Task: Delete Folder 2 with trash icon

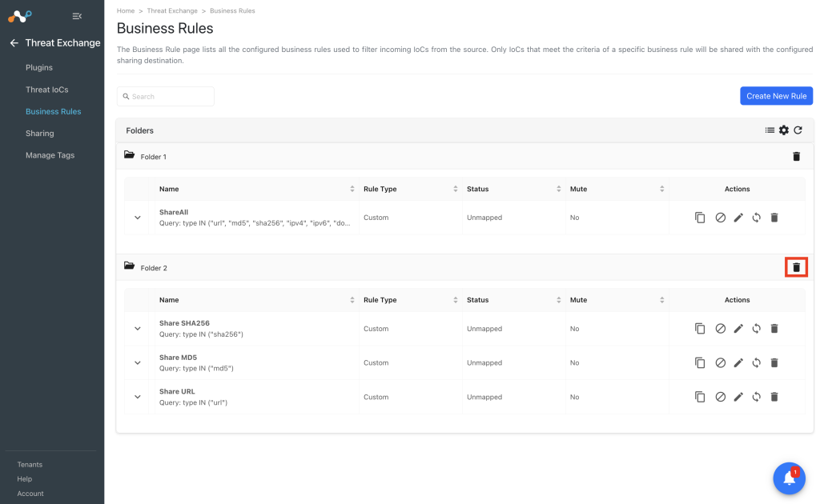Action: (797, 267)
